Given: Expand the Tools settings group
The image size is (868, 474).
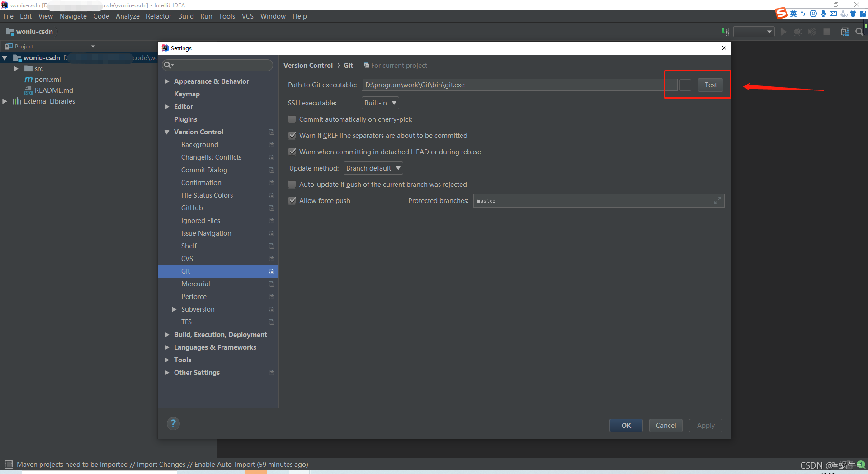Looking at the screenshot, I should (167, 360).
